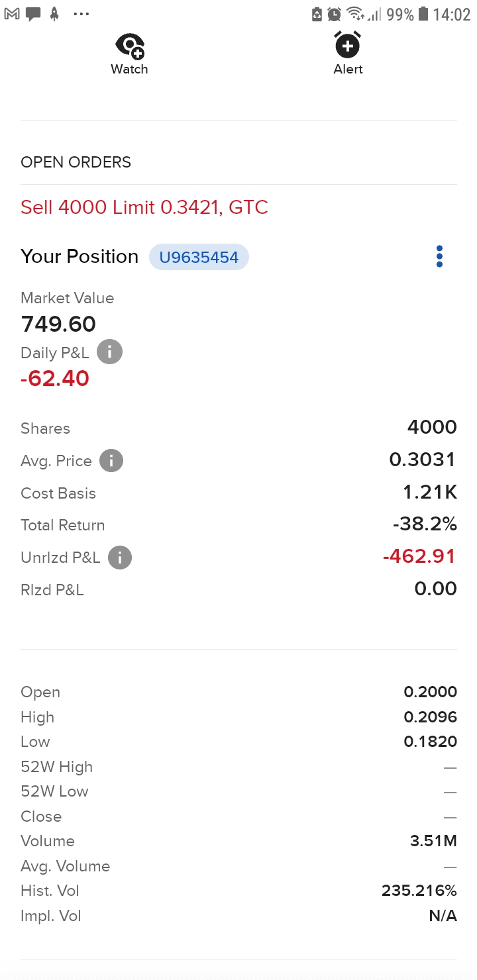This screenshot has height=980, width=477.
Task: Open Gmail notification in status bar
Action: 12,14
